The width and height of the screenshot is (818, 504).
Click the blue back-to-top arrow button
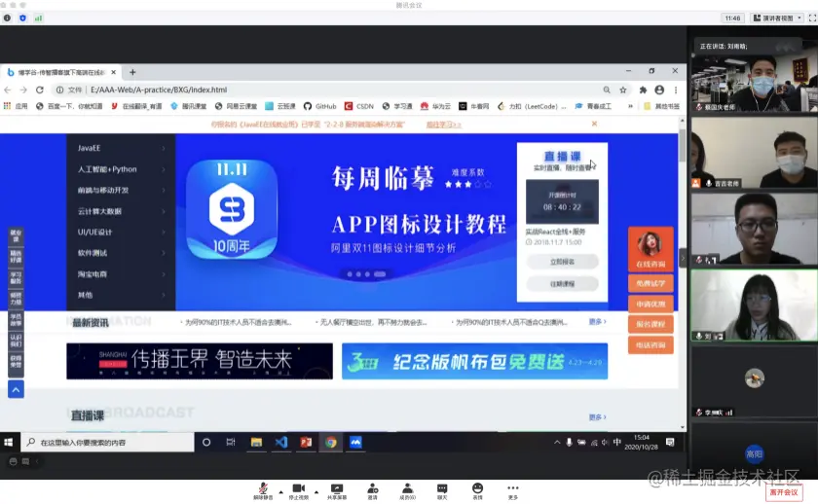click(x=16, y=389)
